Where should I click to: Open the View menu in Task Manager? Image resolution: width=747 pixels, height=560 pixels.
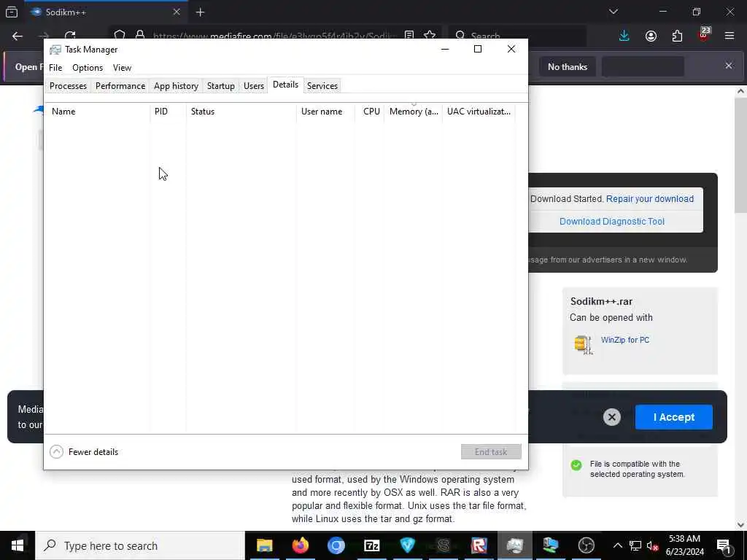click(x=122, y=68)
